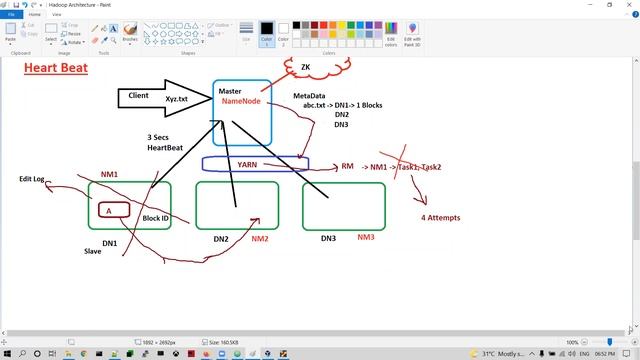Open the Windows Start menu
640x360 pixels.
(7, 353)
